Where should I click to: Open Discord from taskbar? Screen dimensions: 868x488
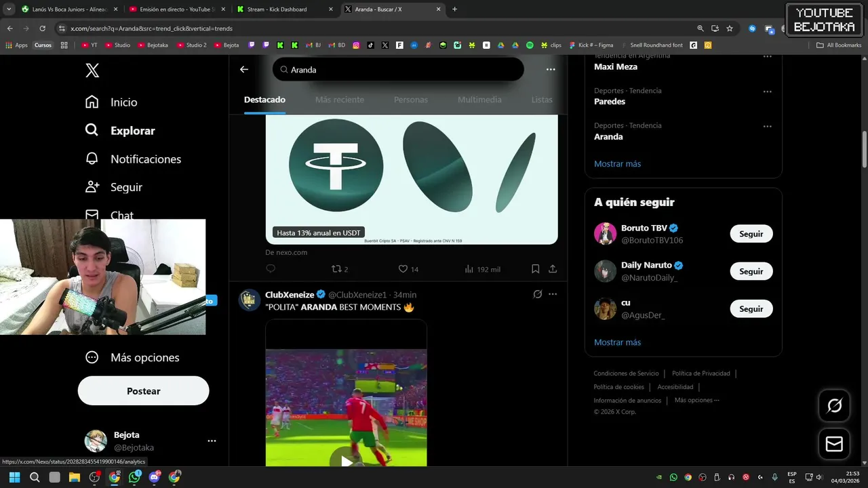pos(154,477)
